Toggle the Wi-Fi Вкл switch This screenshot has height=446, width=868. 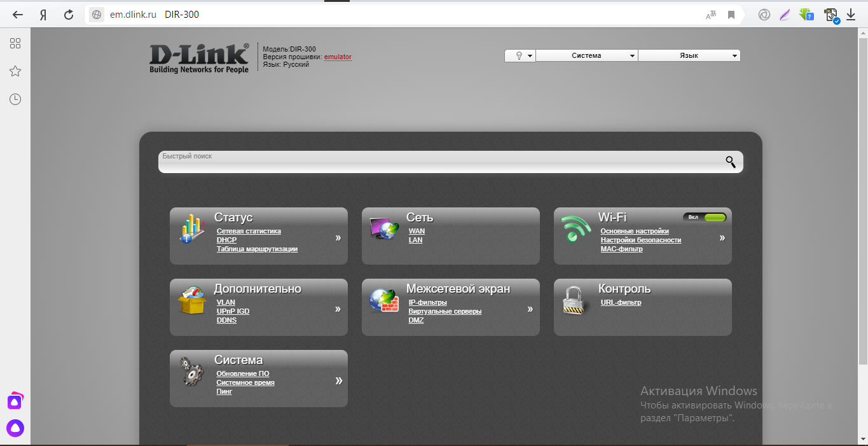coord(705,217)
